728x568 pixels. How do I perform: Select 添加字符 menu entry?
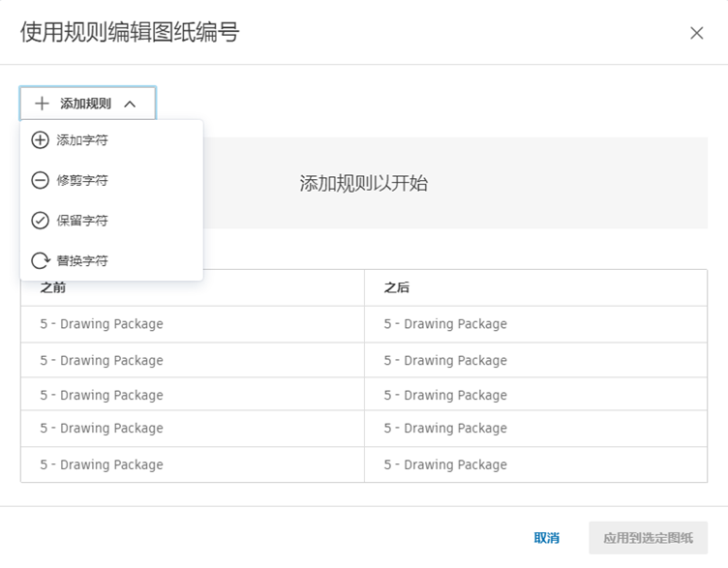(82, 140)
